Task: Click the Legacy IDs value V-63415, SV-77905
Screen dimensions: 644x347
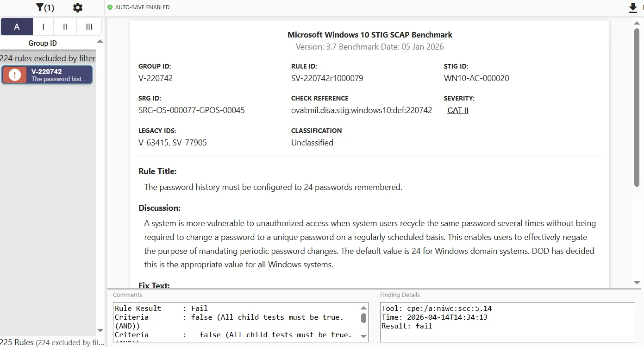Action: point(173,143)
